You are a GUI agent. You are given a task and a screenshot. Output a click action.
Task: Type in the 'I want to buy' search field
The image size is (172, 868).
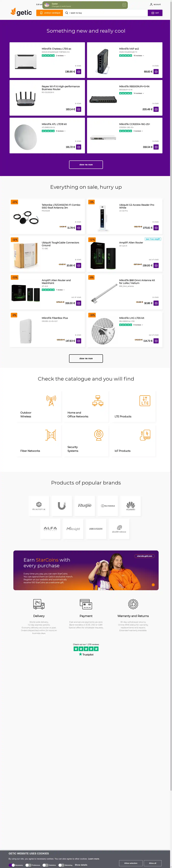(x=106, y=13)
